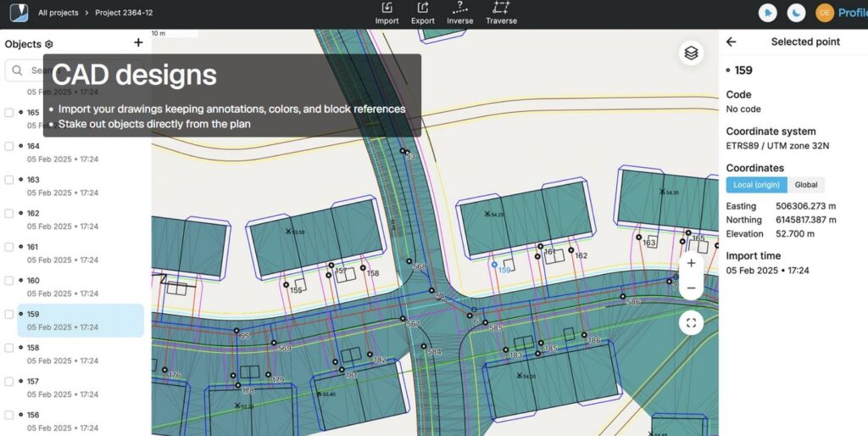Open the Export tool
Viewport: 868px width, 436px height.
click(422, 8)
